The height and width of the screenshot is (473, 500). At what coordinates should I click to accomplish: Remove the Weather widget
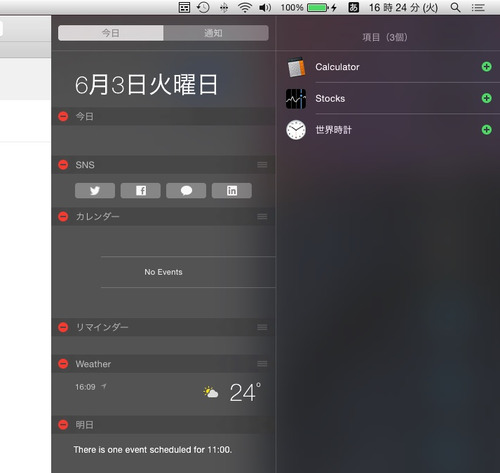63,364
